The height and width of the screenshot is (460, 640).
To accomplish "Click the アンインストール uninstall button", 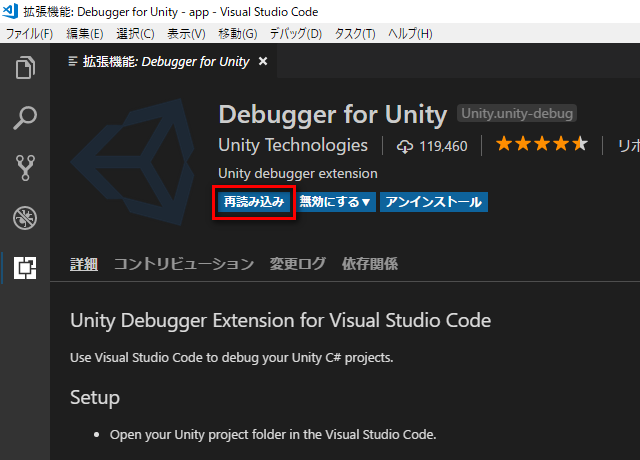I will tap(433, 202).
